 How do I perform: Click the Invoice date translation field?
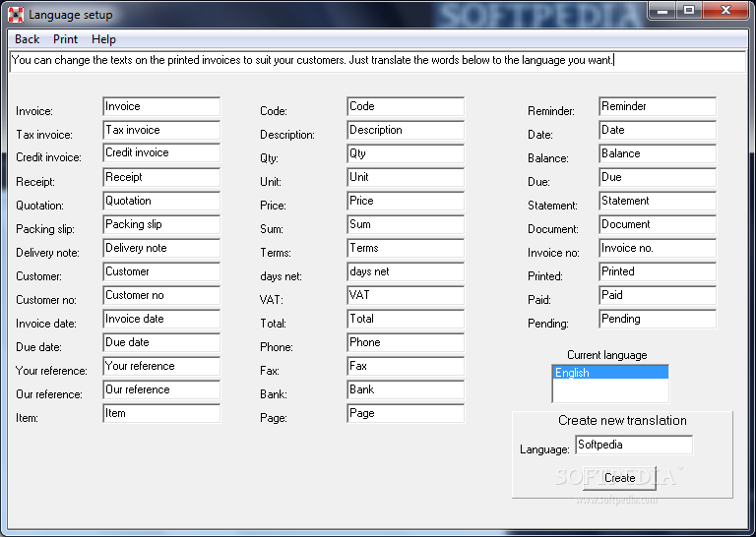(161, 319)
